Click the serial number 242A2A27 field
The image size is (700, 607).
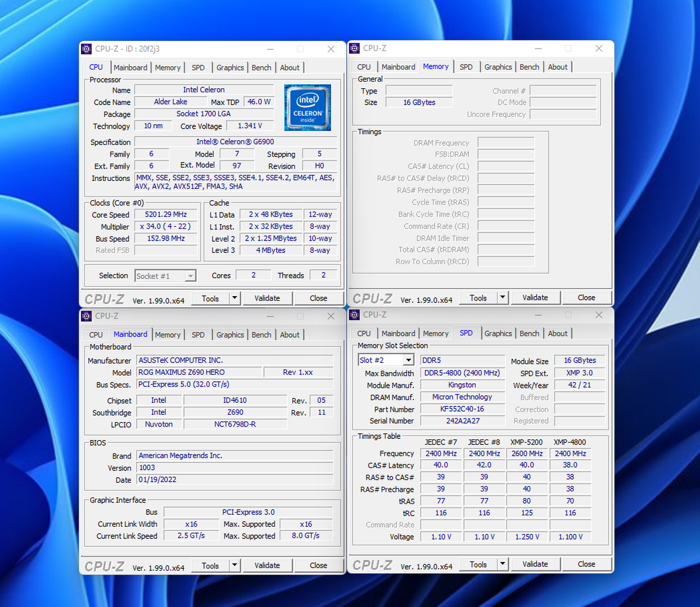[x=462, y=420]
